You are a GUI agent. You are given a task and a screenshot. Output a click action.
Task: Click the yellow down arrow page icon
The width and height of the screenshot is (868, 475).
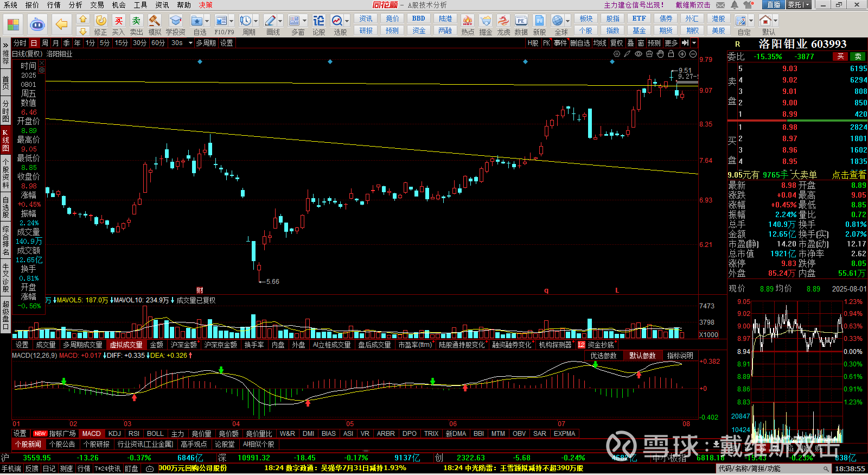click(x=82, y=31)
